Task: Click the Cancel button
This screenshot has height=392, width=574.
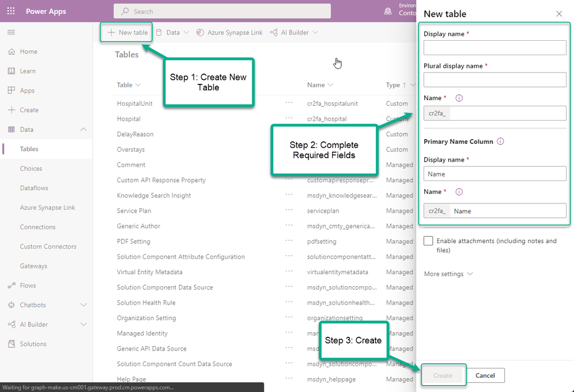Action: [485, 375]
